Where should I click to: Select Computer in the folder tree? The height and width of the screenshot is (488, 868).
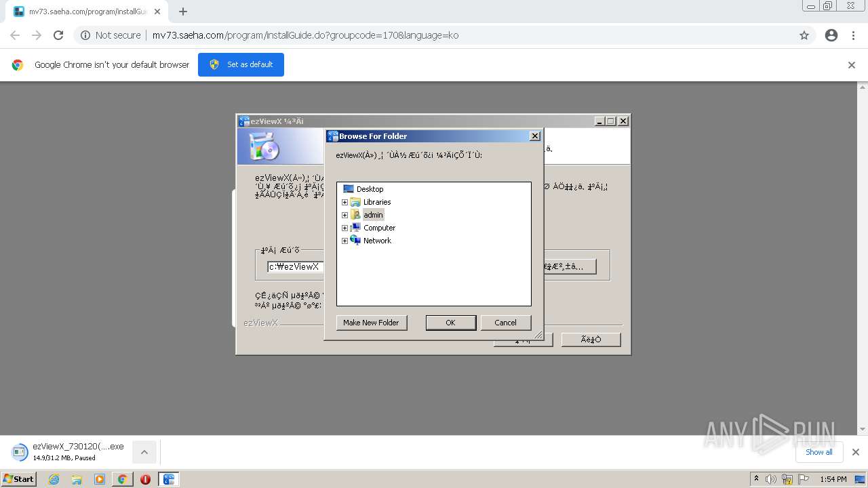(x=379, y=228)
